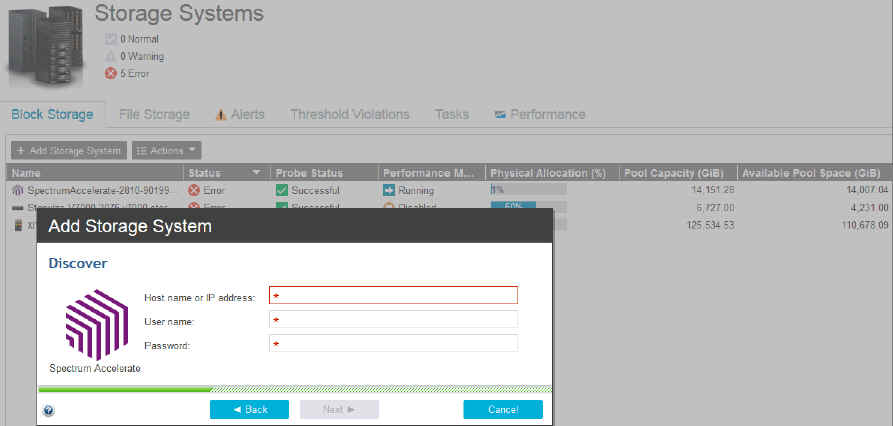Click the Performance Monitor column header

[432, 173]
